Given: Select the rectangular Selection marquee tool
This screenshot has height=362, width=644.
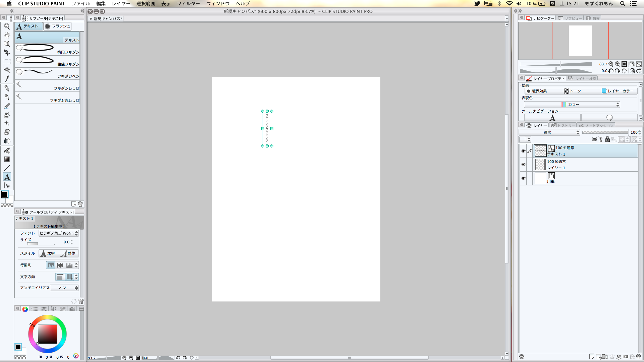Looking at the screenshot, I should (x=7, y=61).
